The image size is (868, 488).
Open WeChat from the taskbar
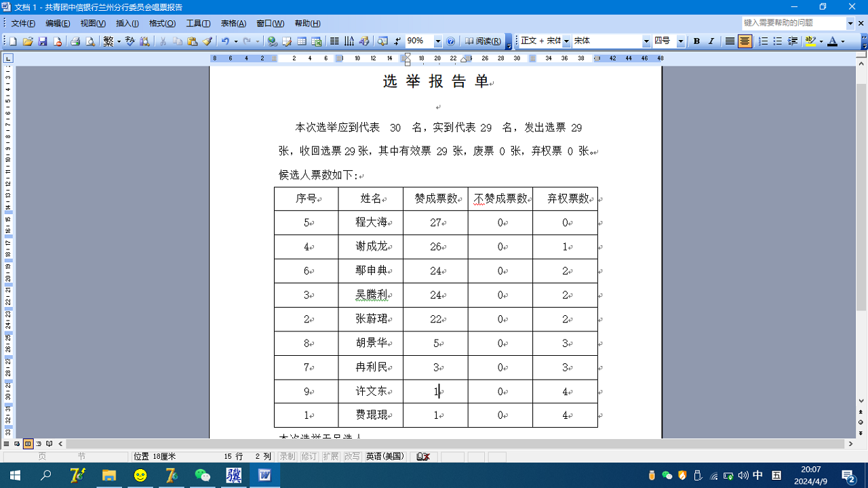point(202,475)
